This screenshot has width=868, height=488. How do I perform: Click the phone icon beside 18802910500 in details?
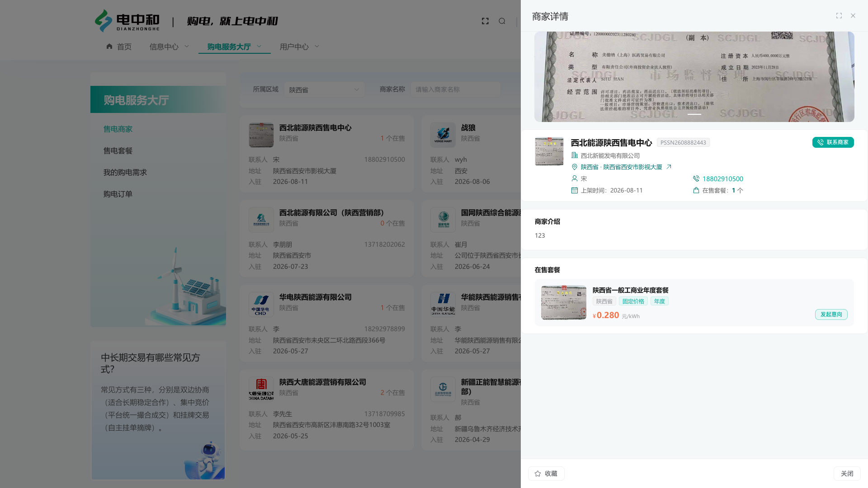[696, 179]
